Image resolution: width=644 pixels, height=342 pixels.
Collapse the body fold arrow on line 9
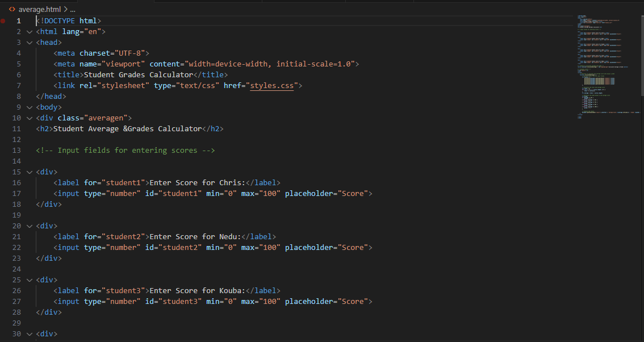point(29,107)
